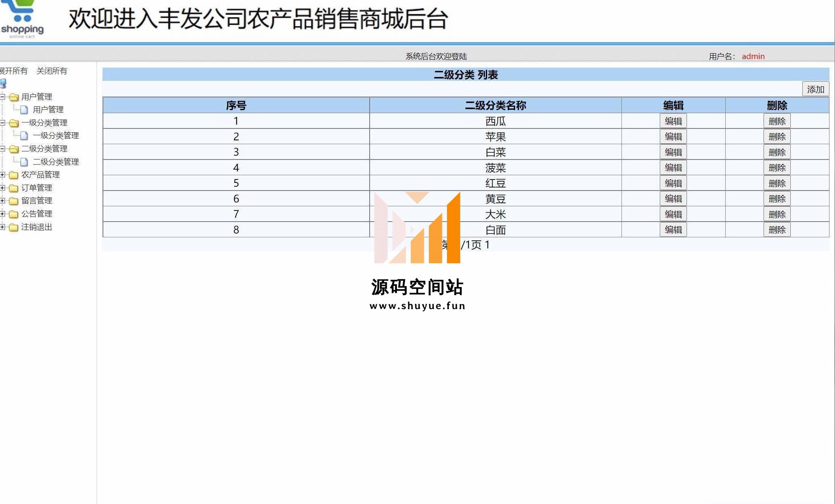Expand the 农产品管理 tree node
Viewport: 835px width, 504px height.
click(3, 175)
